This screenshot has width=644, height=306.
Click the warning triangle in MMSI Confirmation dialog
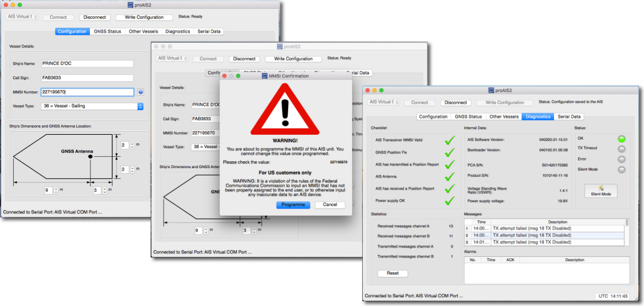(x=285, y=109)
